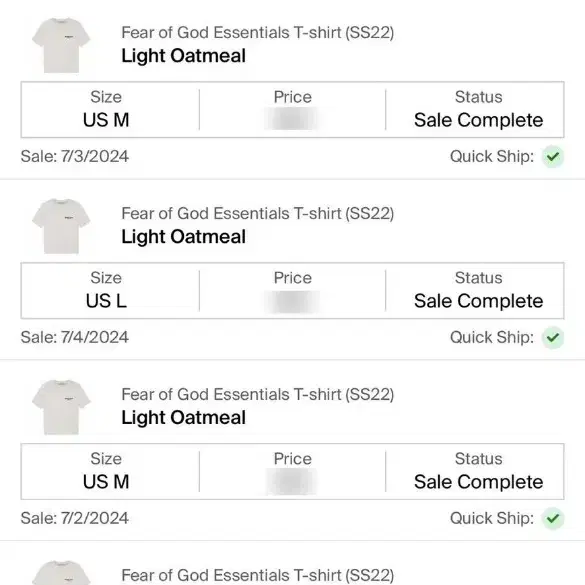This screenshot has height=585, width=585.
Task: Open the T-shirt thumbnail of the 7/2/2024 sale
Action: (x=61, y=407)
